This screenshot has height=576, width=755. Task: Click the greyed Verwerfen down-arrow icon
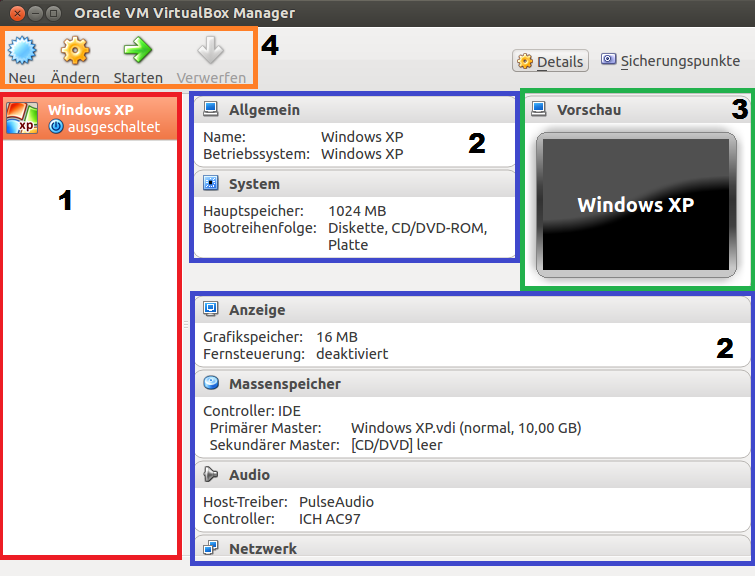pyautogui.click(x=210, y=50)
